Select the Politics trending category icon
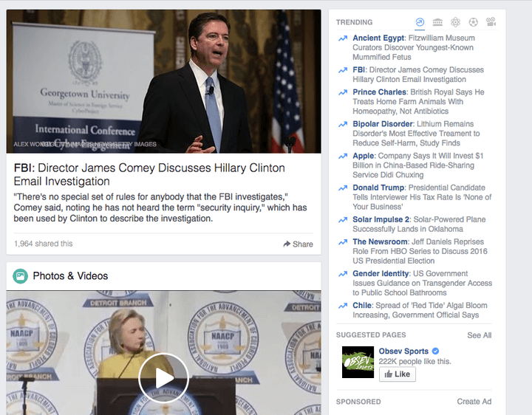Screen dimensions: 532x415 (437, 22)
